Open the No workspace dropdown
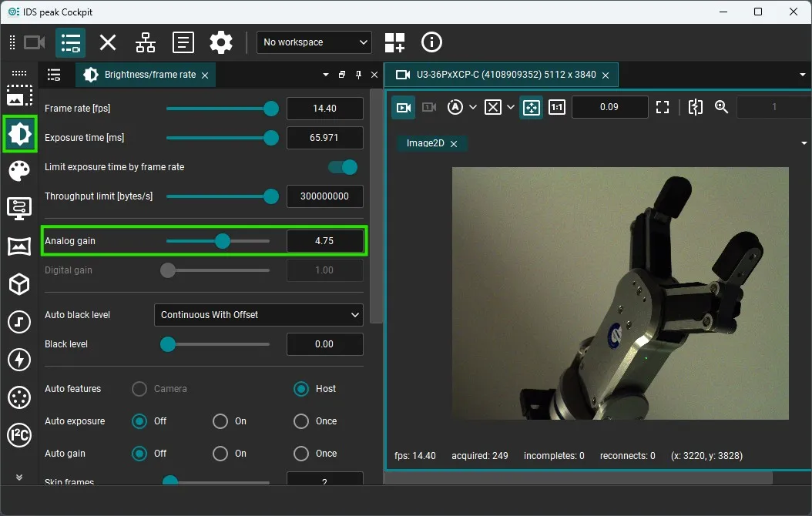Viewport: 812px width, 516px height. point(314,42)
